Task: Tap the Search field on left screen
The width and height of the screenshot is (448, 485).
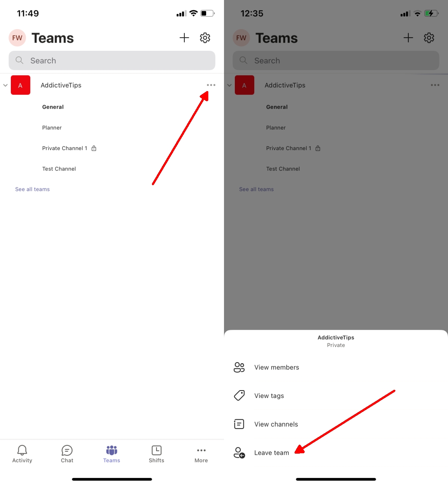Action: (112, 60)
